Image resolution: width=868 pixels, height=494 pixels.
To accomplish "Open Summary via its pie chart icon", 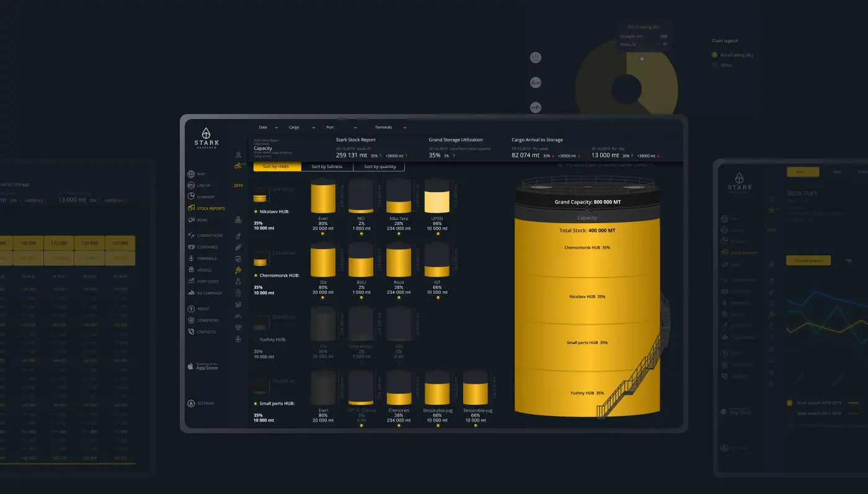I will [191, 197].
